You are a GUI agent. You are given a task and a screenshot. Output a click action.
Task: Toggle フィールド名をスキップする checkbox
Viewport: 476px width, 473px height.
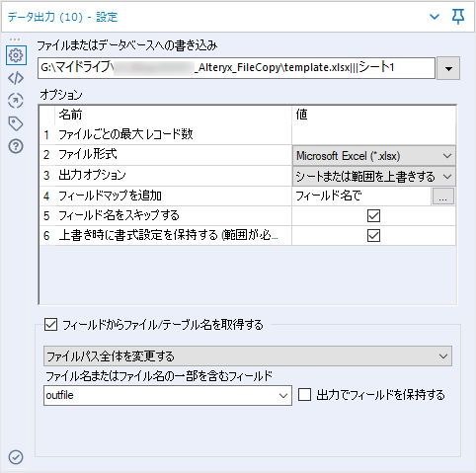click(373, 216)
